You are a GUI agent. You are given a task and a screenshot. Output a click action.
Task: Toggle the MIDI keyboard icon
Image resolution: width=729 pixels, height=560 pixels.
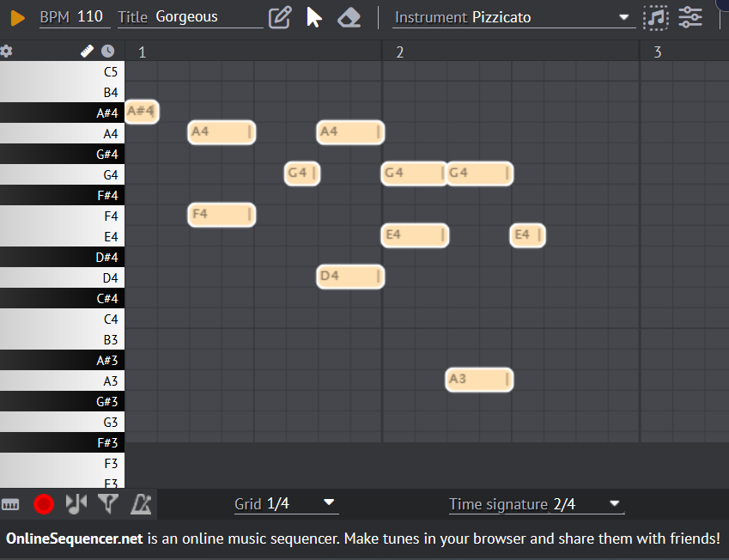tap(10, 504)
